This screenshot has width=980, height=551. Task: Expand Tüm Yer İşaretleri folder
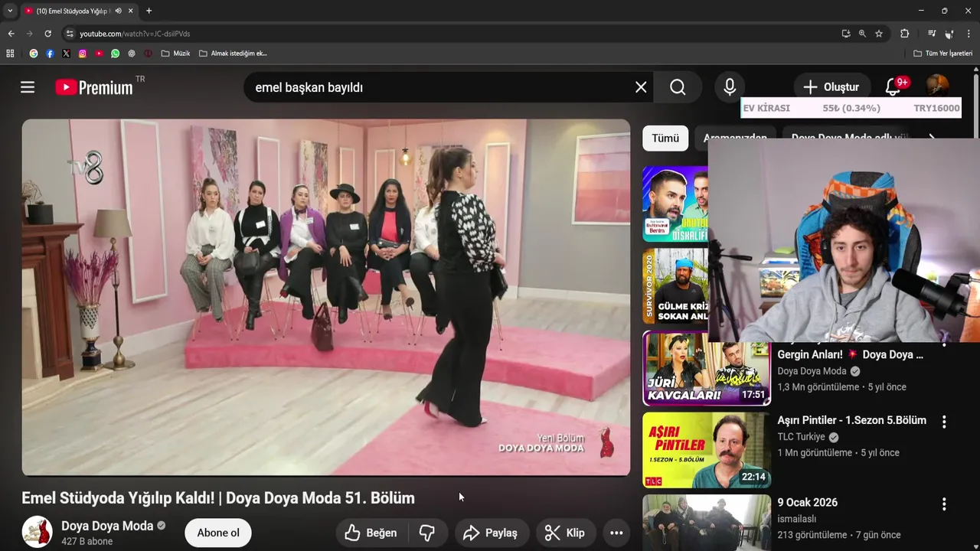click(x=943, y=54)
